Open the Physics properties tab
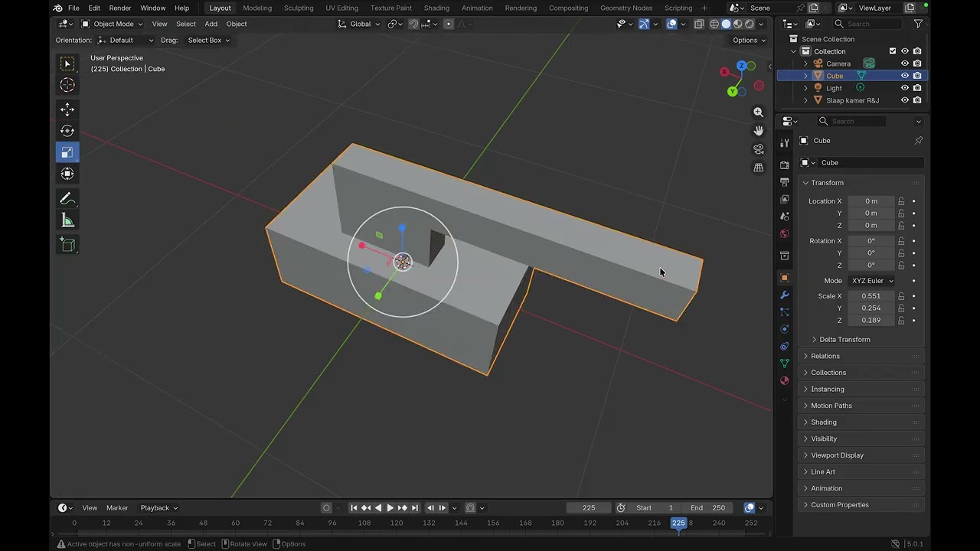The height and width of the screenshot is (551, 980). coord(785,329)
